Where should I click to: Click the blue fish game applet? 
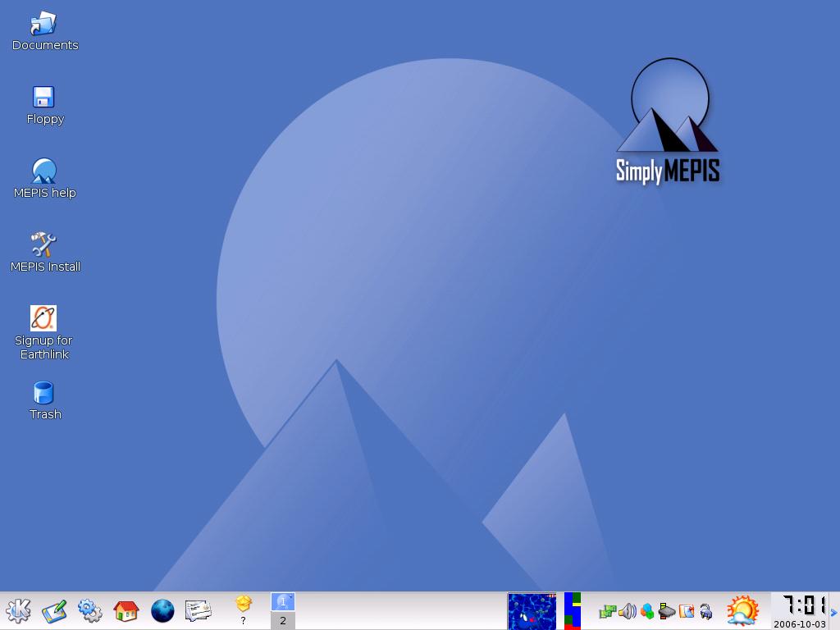(x=532, y=612)
